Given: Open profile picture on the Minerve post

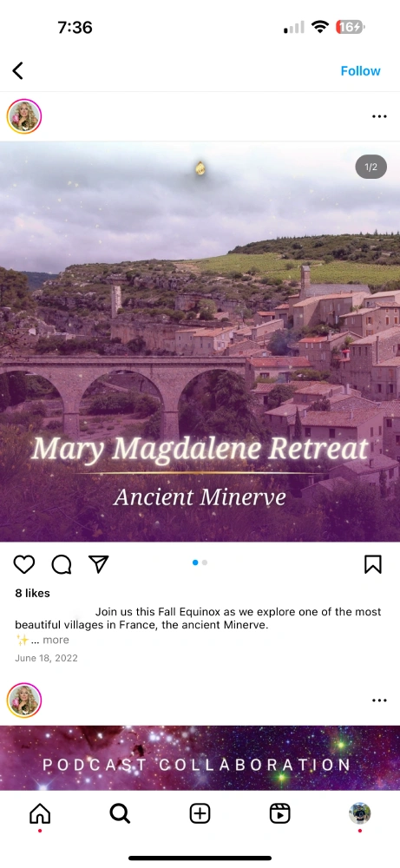Looking at the screenshot, I should (x=24, y=116).
